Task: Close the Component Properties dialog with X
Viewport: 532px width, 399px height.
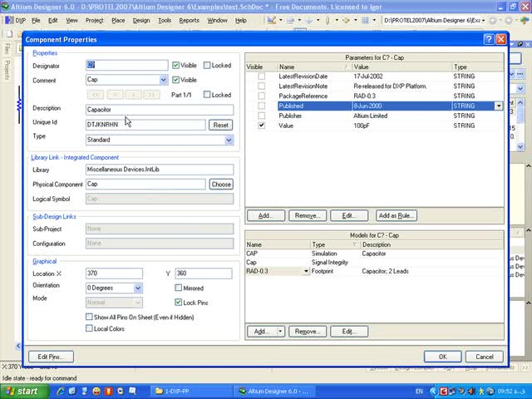Action: point(500,39)
